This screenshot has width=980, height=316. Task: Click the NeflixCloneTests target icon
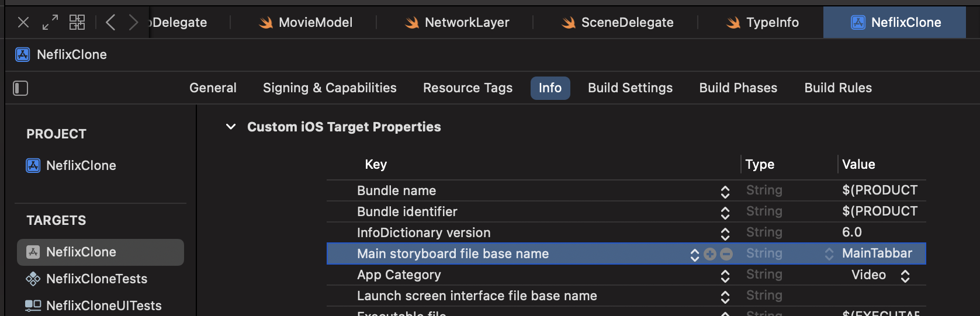tap(33, 279)
